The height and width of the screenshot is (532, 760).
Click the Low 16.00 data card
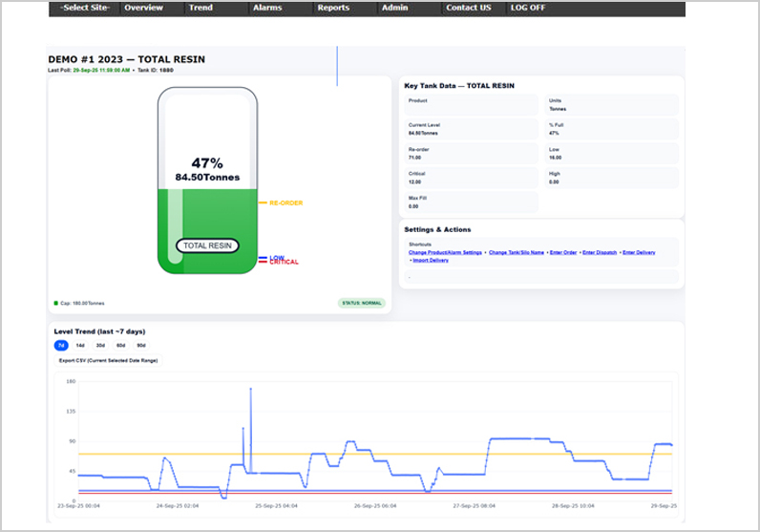click(x=612, y=153)
